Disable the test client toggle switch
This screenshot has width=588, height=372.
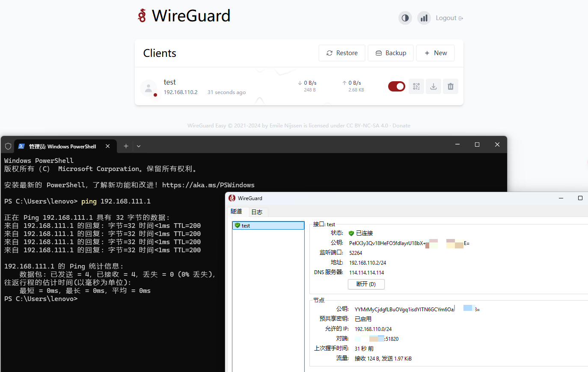point(396,86)
